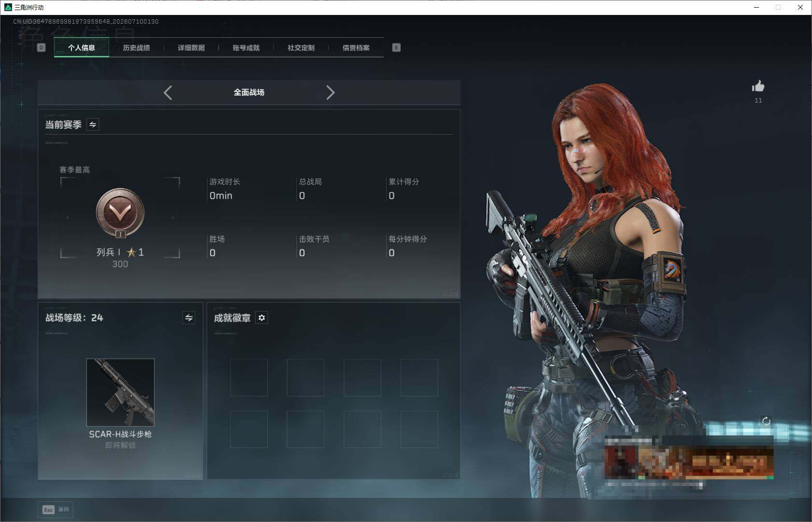This screenshot has width=812, height=522.
Task: Click the 击败干员 stat value
Action: (302, 253)
